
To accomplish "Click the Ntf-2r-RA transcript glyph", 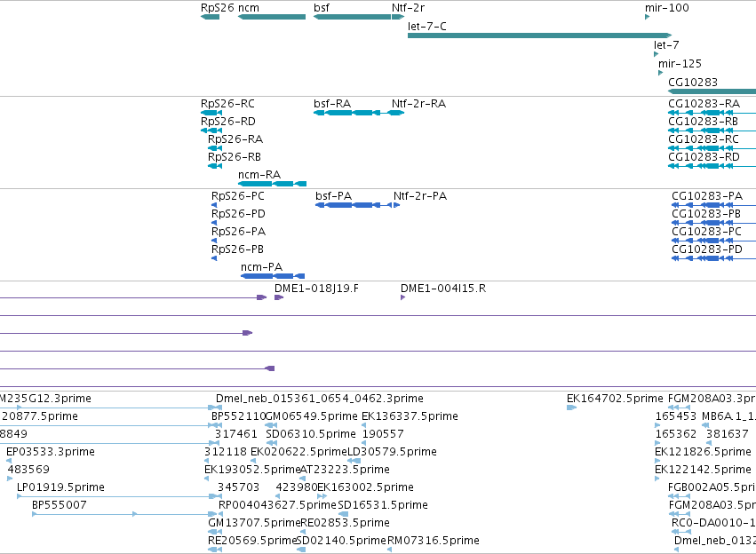I will coord(398,113).
